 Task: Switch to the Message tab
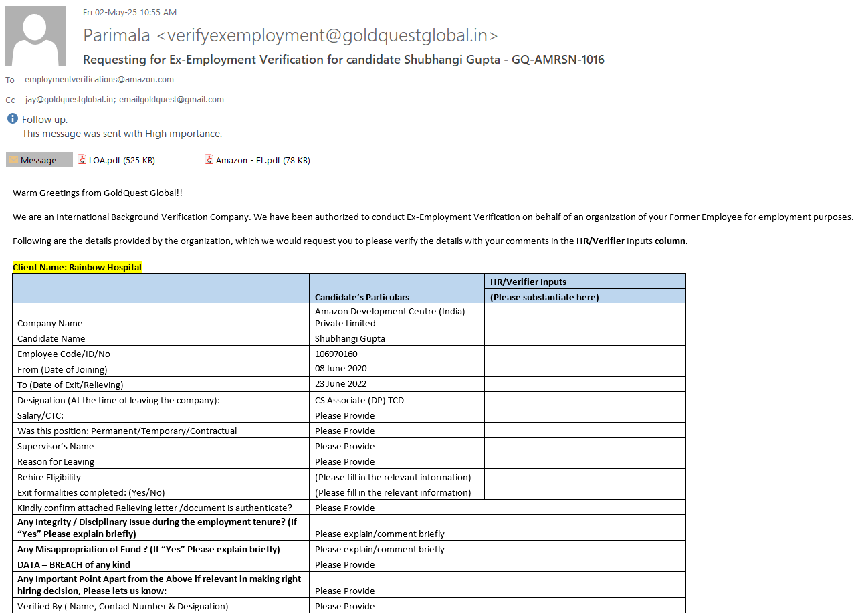(39, 160)
